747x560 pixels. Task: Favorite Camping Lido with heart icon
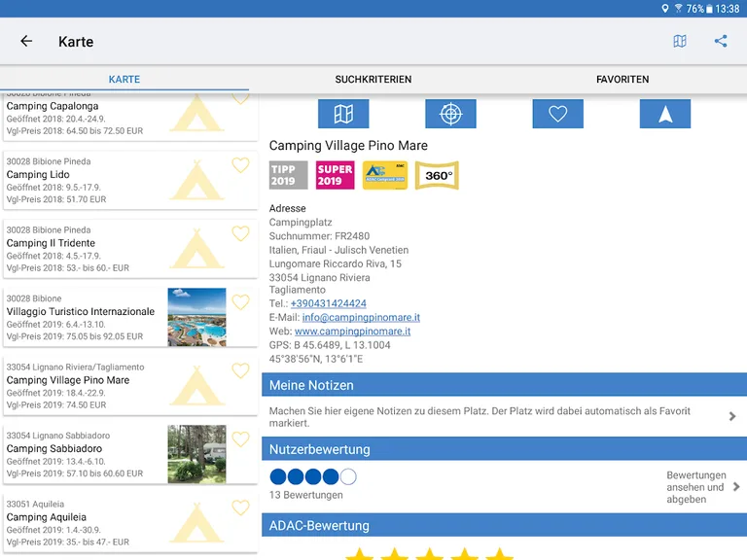pyautogui.click(x=240, y=165)
